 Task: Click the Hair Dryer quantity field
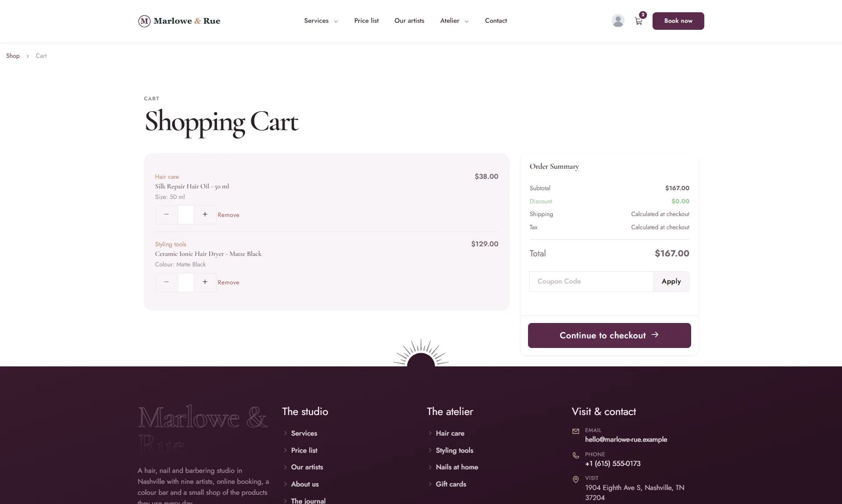pyautogui.click(x=186, y=282)
